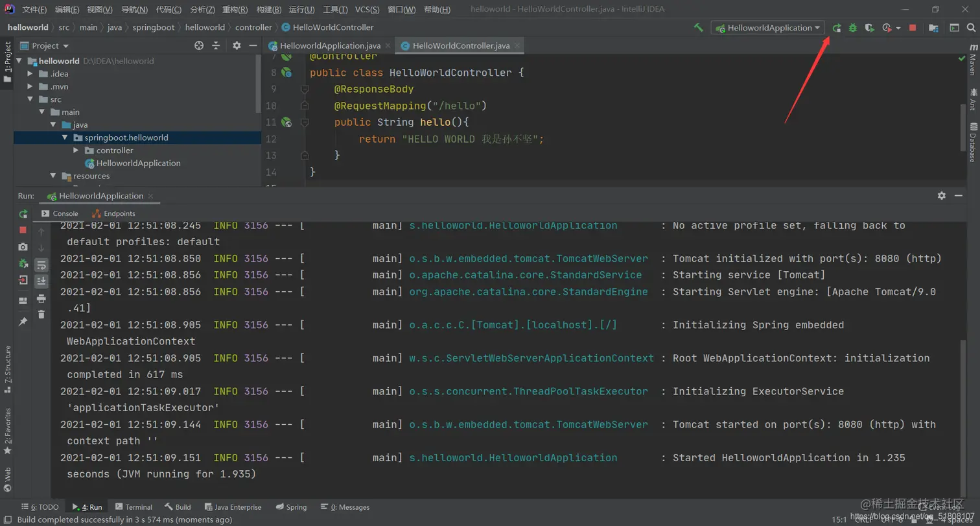Open the HelloworldApplication run configuration dropdown
Image resolution: width=980 pixels, height=526 pixels.
(x=768, y=28)
